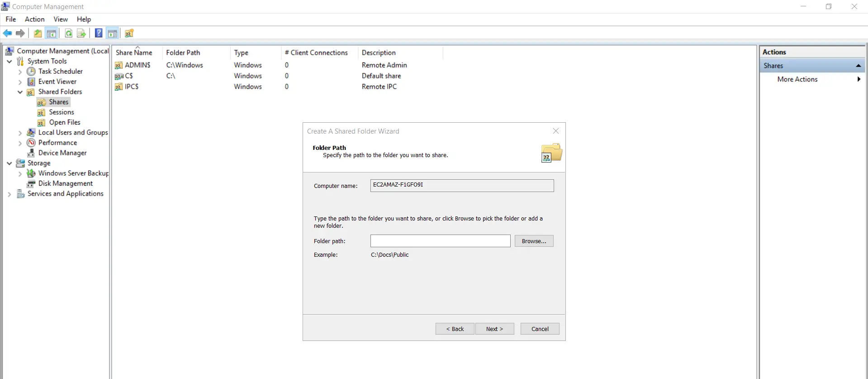Screen dimensions: 868x379
Task: Click the Sessions folder icon
Action: tap(42, 112)
